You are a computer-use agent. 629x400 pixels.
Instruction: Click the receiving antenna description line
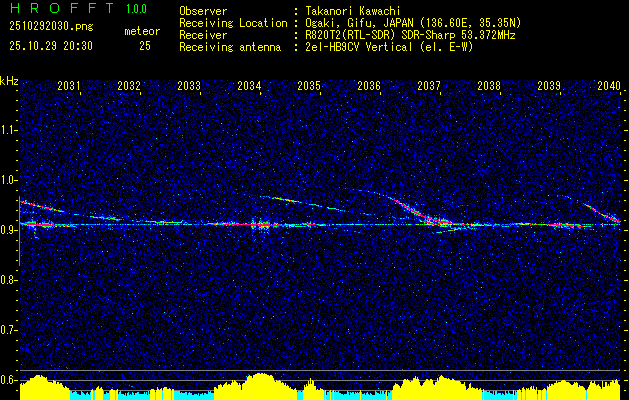pos(326,47)
